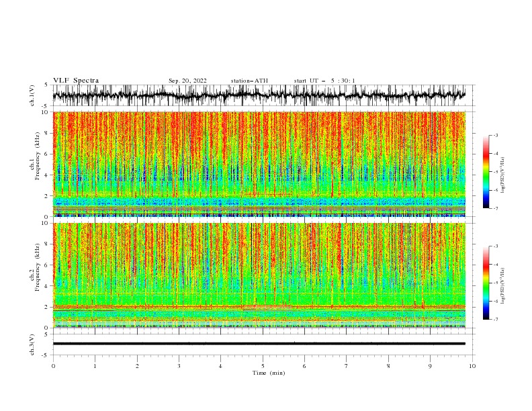This screenshot has width=532, height=411.
Task: Click the "ch.3(V)" waveform axis label
Action: [32, 345]
